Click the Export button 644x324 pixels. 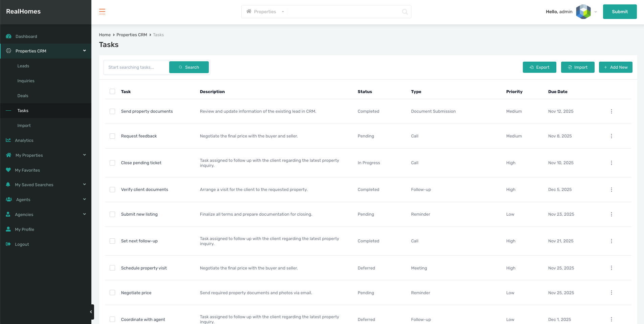(539, 67)
